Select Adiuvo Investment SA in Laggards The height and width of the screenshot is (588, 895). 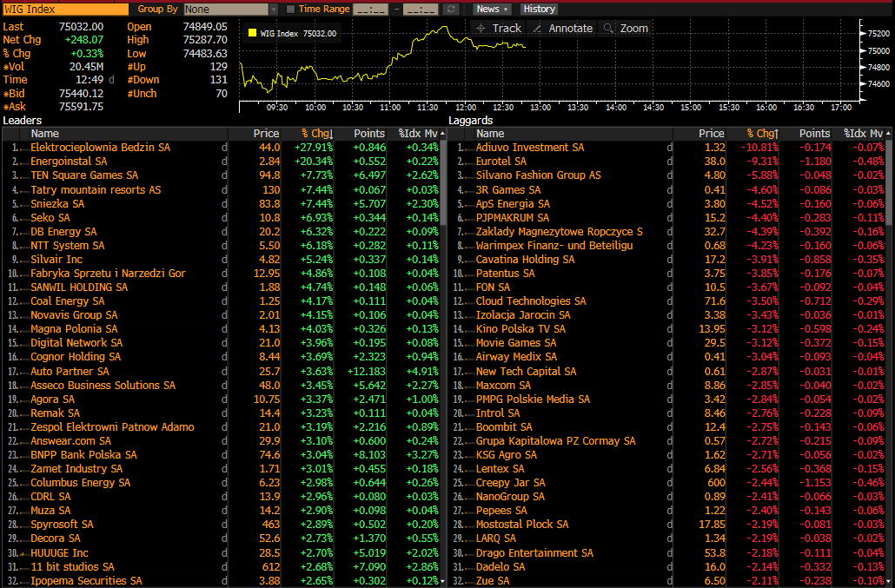coord(529,148)
